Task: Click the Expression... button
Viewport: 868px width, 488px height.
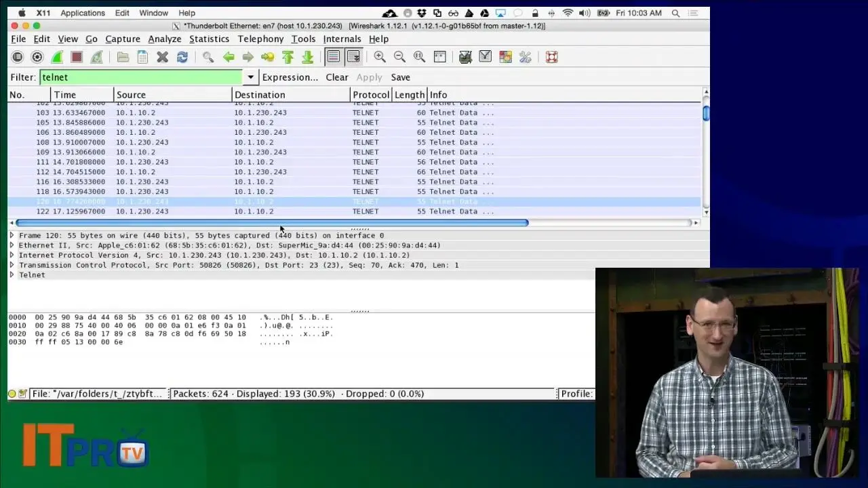Action: coord(290,77)
